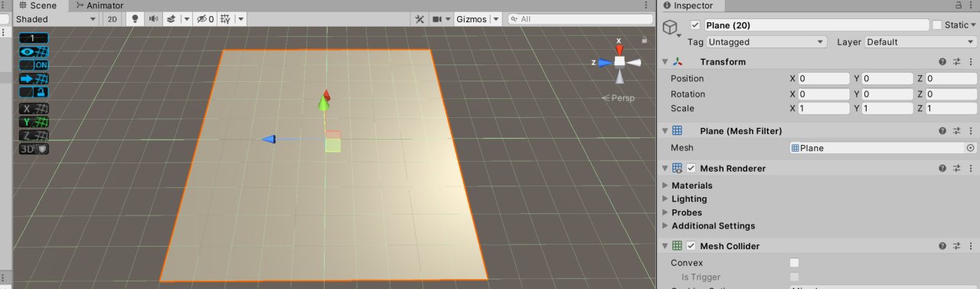Image resolution: width=980 pixels, height=289 pixels.
Task: Click the blue Z move arrow handle
Action: coord(269,140)
